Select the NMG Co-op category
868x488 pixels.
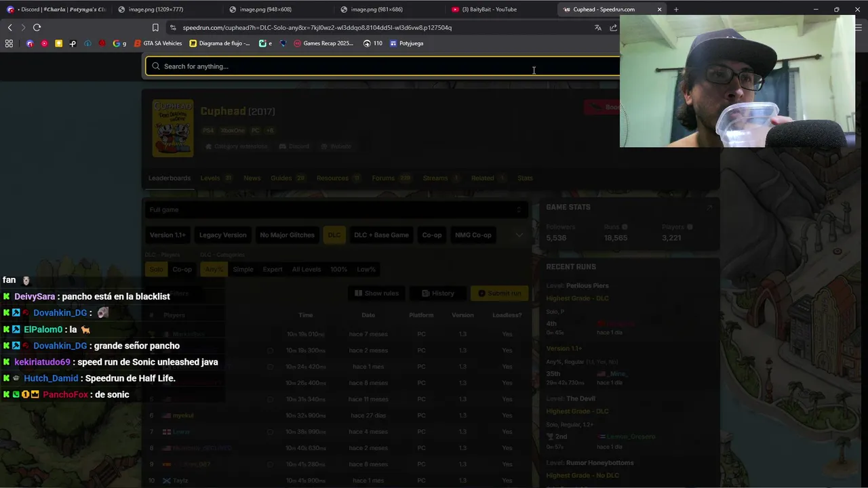click(473, 235)
